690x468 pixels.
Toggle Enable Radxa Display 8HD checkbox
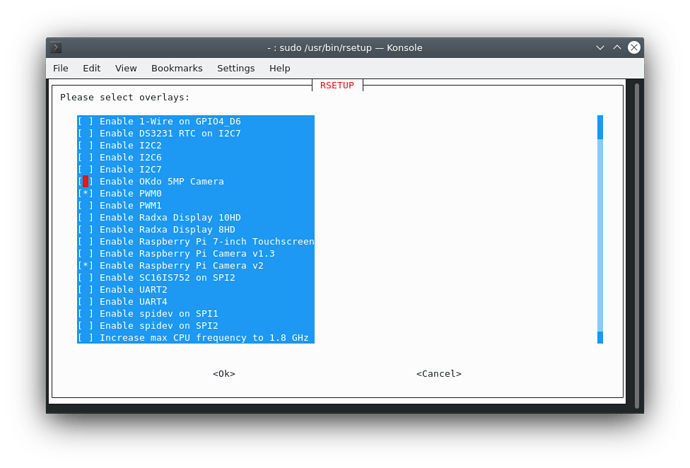click(x=85, y=230)
